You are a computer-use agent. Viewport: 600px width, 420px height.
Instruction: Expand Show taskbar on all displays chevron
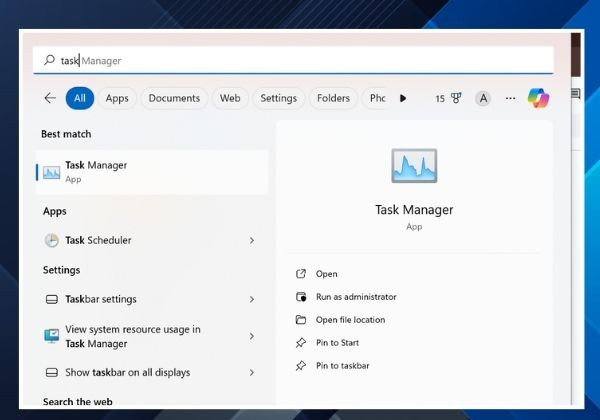pos(252,373)
